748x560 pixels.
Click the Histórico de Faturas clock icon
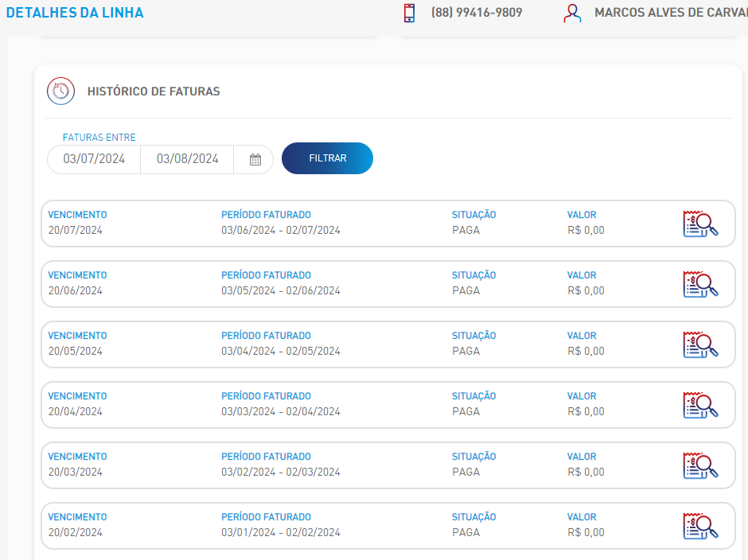[x=61, y=91]
